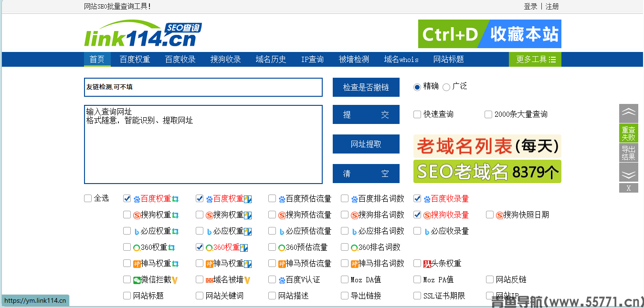The width and height of the screenshot is (644, 308).
Task: Open the 老域名列表(每天) banner
Action: pyautogui.click(x=487, y=146)
